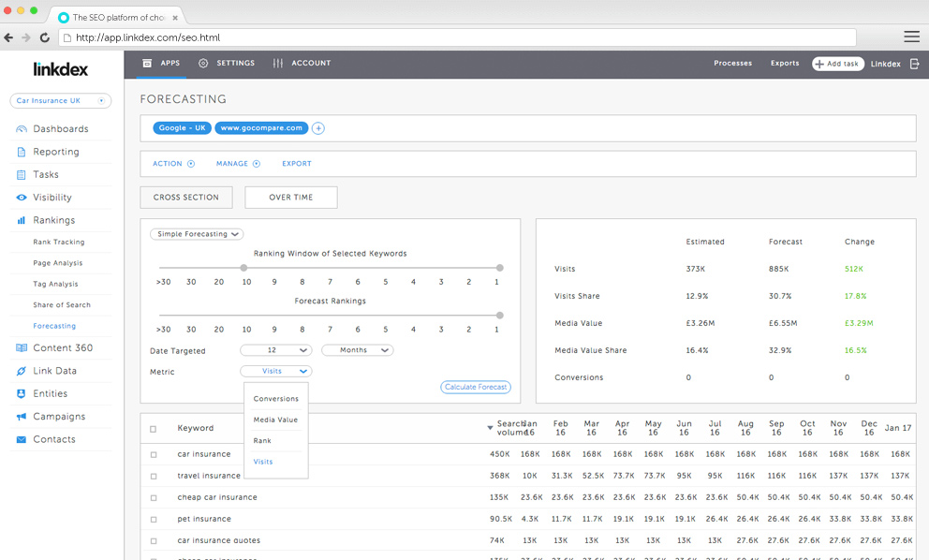This screenshot has width=929, height=560.
Task: Expand the Manage menu
Action: coord(238,164)
